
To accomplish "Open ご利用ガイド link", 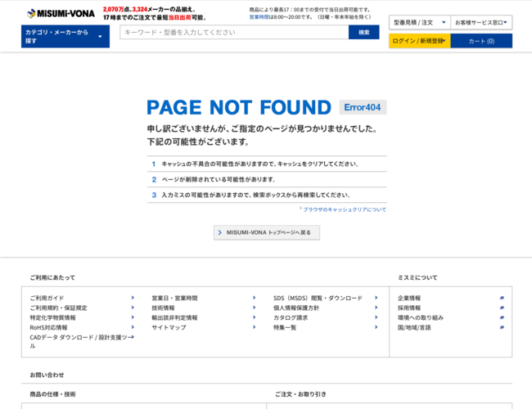I will [x=47, y=298].
